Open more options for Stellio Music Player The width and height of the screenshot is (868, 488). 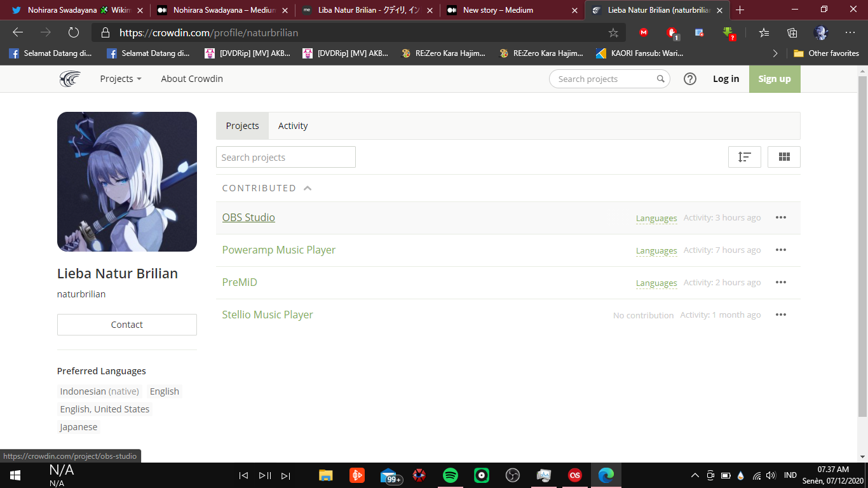(x=781, y=315)
